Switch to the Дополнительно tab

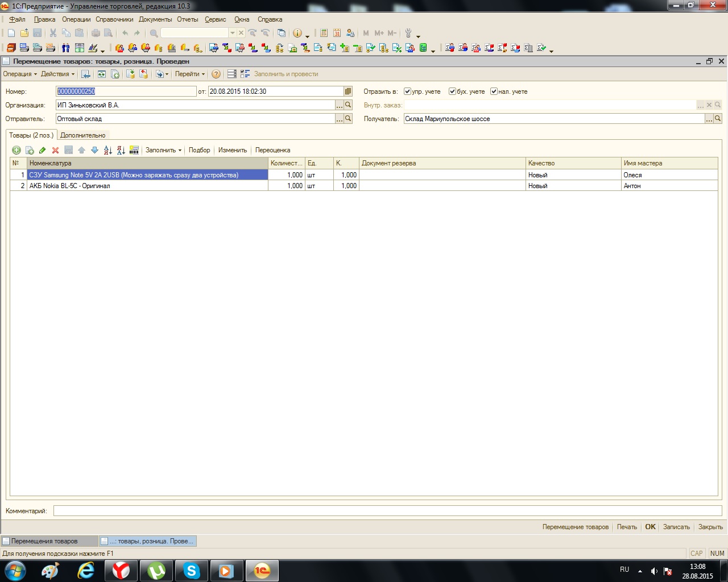[x=83, y=135]
